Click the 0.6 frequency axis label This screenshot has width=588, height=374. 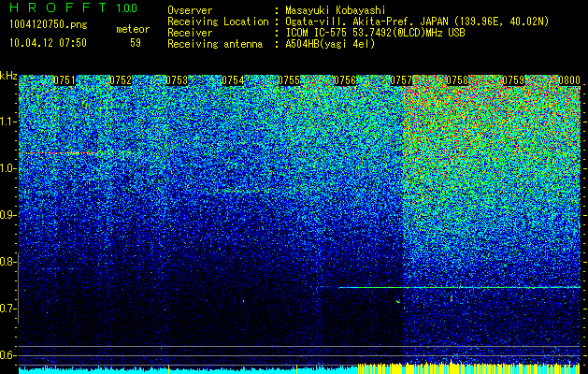coord(7,355)
